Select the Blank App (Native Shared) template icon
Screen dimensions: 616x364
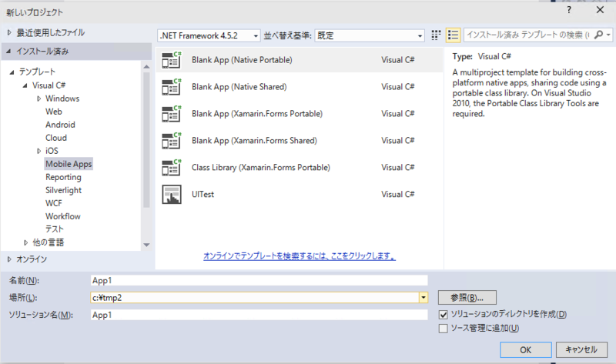[x=172, y=87]
